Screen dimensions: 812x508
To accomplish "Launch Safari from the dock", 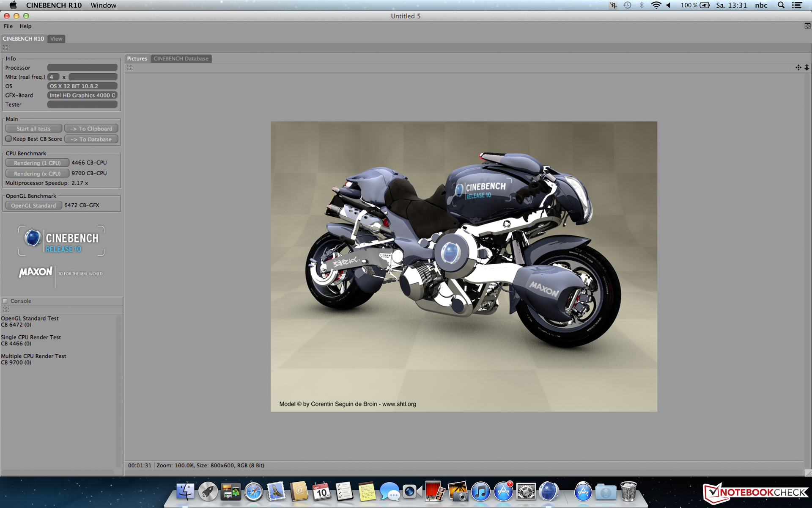I will click(253, 492).
